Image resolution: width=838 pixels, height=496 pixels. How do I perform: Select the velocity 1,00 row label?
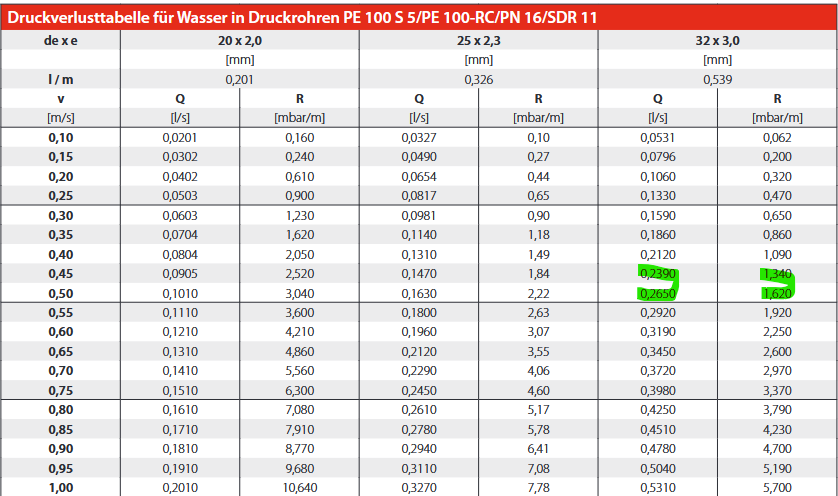60,487
